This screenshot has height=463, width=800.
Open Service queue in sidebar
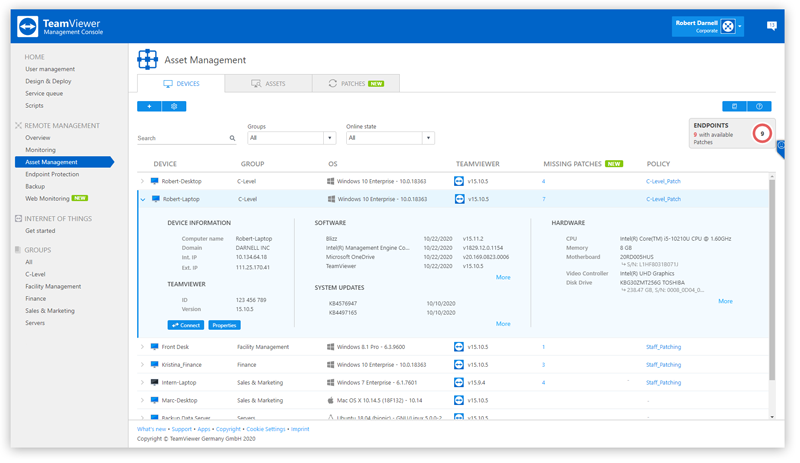coord(44,93)
